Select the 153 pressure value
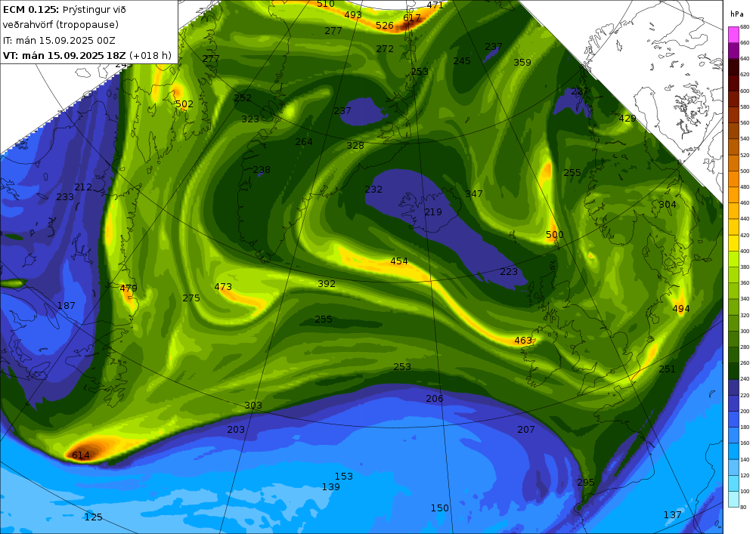 click(344, 476)
